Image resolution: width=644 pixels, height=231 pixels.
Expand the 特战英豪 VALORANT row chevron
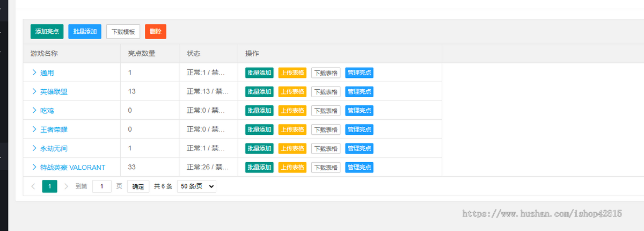(34, 167)
